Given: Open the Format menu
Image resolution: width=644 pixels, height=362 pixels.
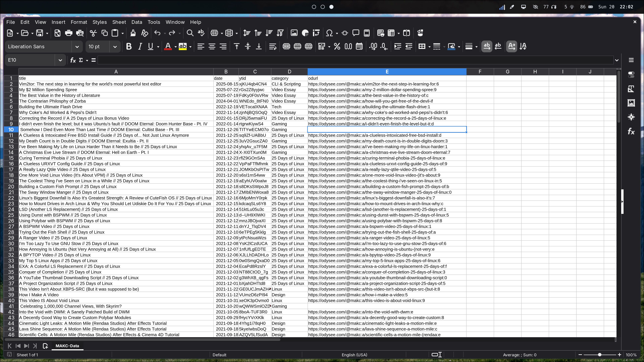Looking at the screenshot, I should 79,22.
